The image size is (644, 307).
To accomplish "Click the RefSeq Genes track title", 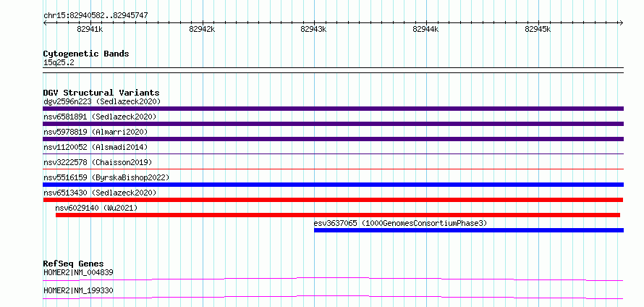I will click(74, 264).
